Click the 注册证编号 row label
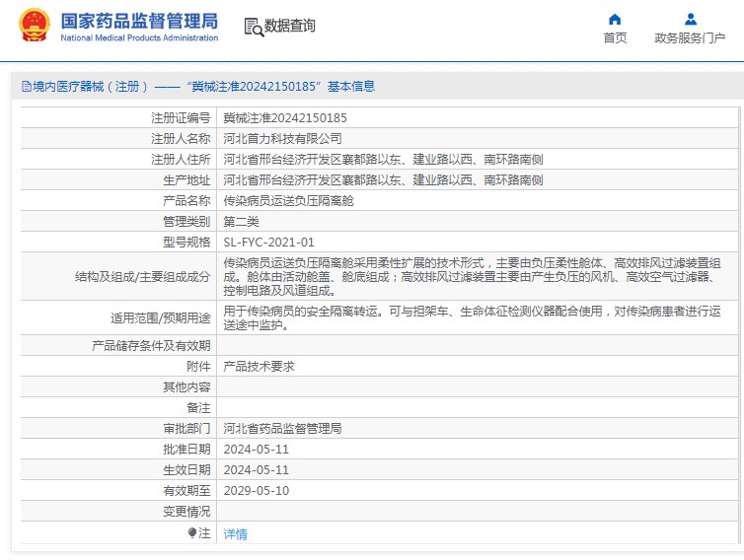Viewport: 744px width, 560px height. [181, 118]
